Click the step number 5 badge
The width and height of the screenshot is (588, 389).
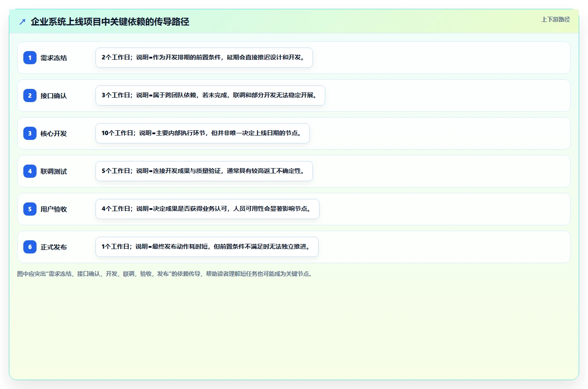[x=30, y=209]
